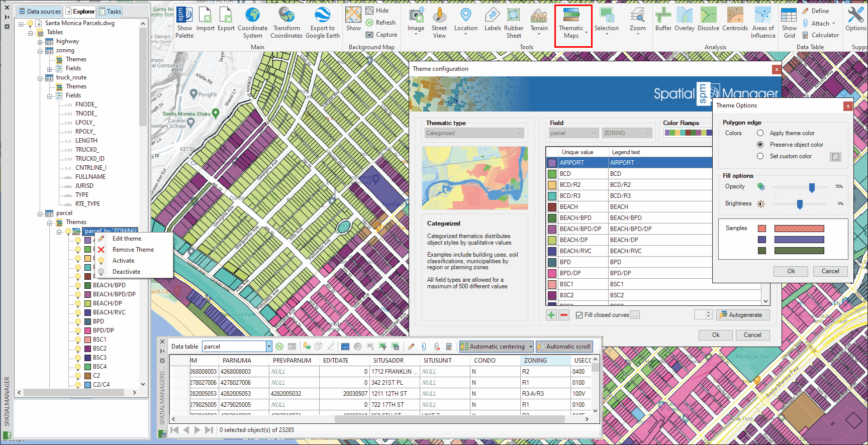Image resolution: width=868 pixels, height=445 pixels.
Task: Click the Autogenerate button
Action: click(x=742, y=315)
